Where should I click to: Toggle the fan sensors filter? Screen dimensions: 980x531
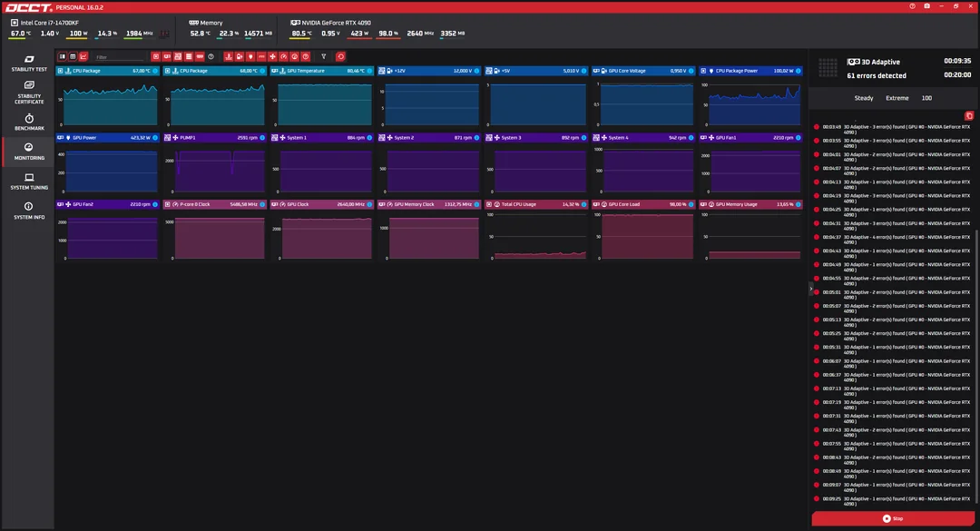click(272, 56)
